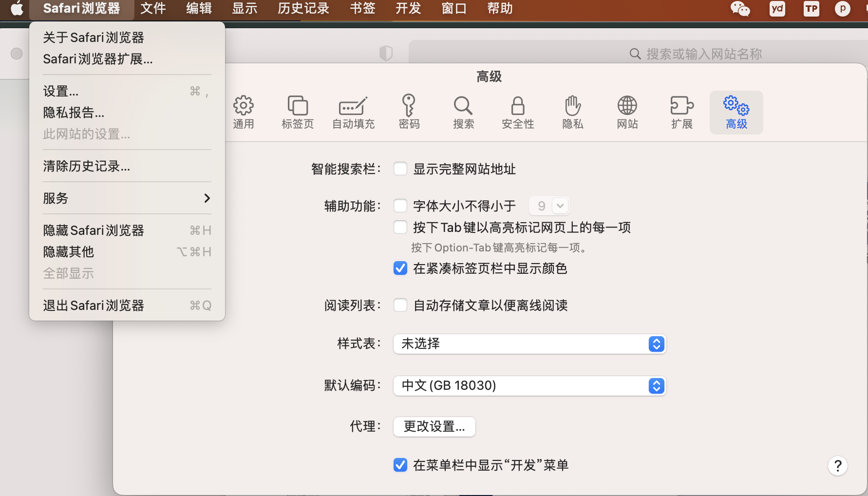The width and height of the screenshot is (868, 496).
Task: Open the help question mark button
Action: tap(838, 466)
